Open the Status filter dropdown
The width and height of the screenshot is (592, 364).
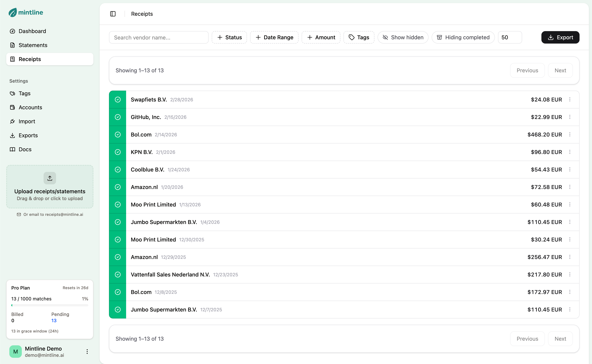[x=229, y=37]
